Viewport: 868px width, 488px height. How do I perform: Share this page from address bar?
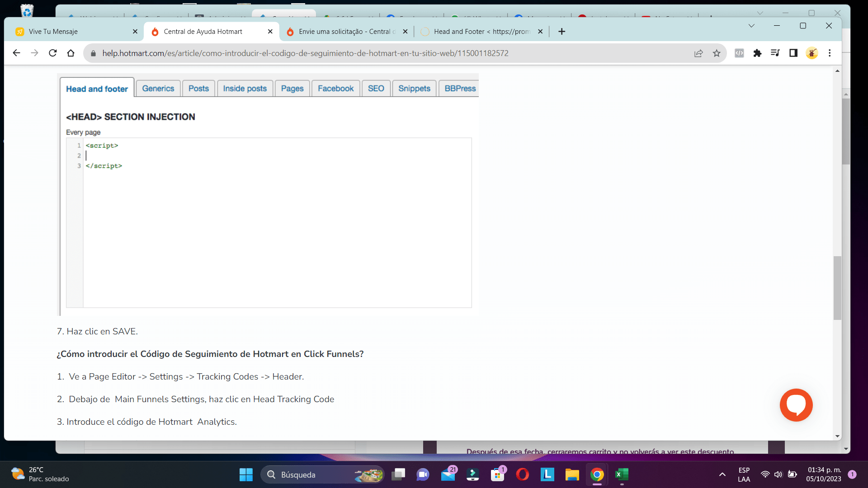point(698,53)
